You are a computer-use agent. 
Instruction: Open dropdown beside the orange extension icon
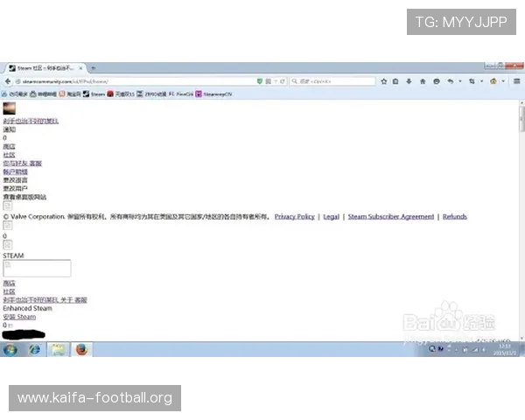click(503, 81)
